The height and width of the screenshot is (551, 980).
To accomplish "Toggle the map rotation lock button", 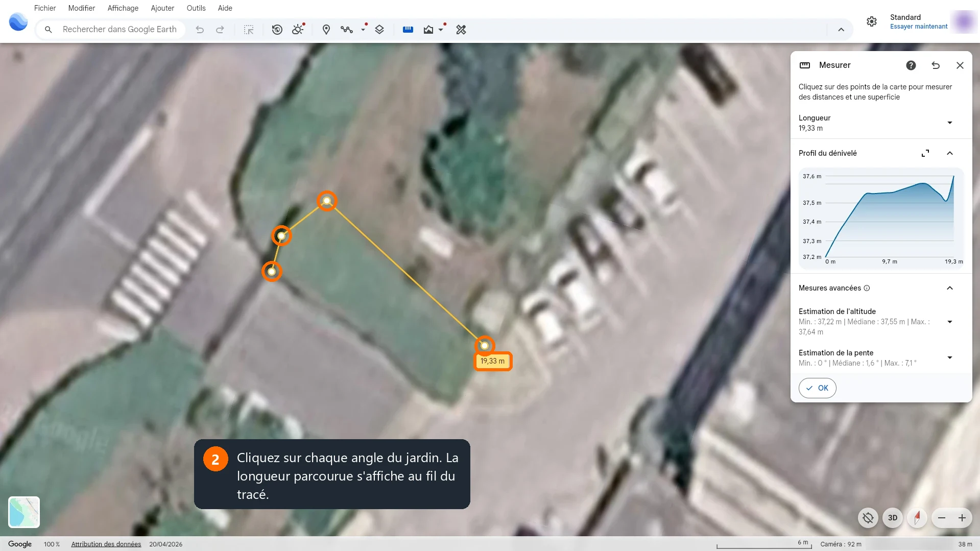I will (x=868, y=518).
